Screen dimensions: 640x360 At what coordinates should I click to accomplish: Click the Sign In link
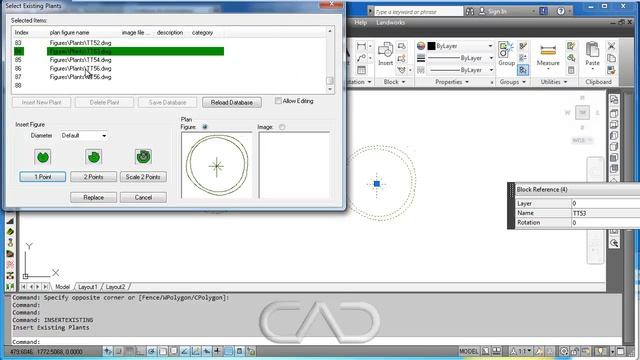click(x=497, y=11)
